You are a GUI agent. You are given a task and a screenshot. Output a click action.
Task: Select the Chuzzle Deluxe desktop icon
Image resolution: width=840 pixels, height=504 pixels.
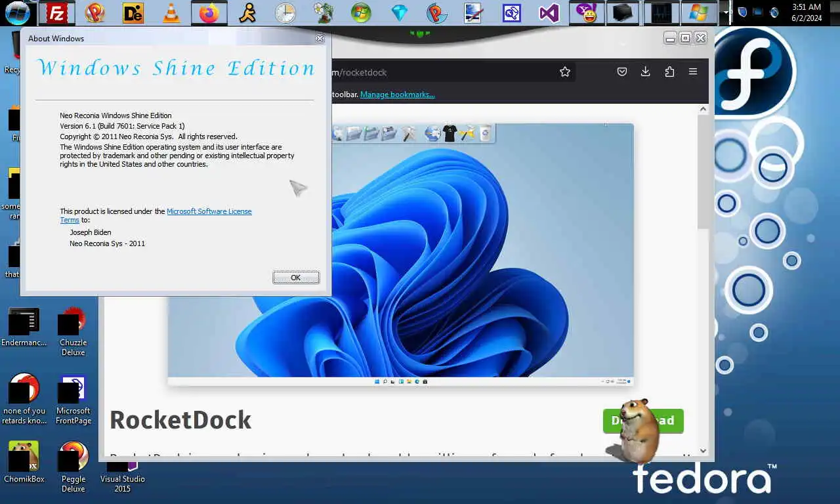coord(73,333)
